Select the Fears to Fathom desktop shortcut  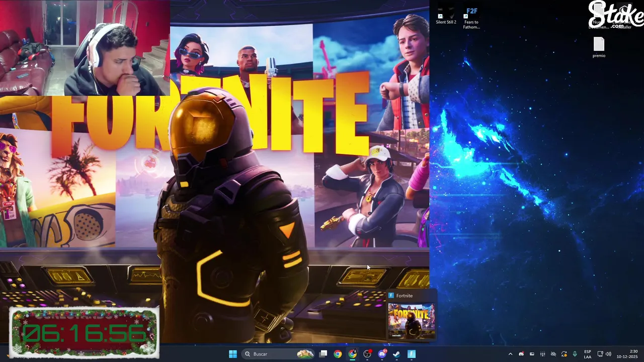(471, 18)
